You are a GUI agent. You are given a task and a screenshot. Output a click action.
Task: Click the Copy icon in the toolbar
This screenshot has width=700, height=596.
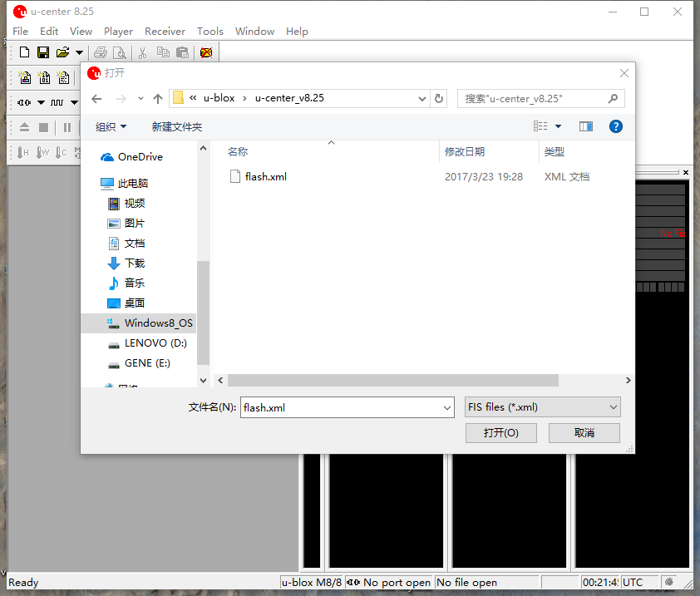(165, 52)
